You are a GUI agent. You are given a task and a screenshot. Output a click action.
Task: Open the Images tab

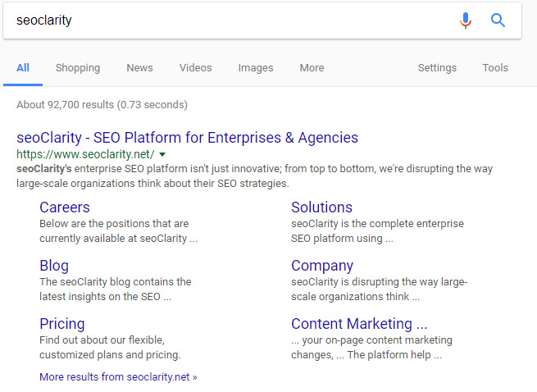[256, 68]
